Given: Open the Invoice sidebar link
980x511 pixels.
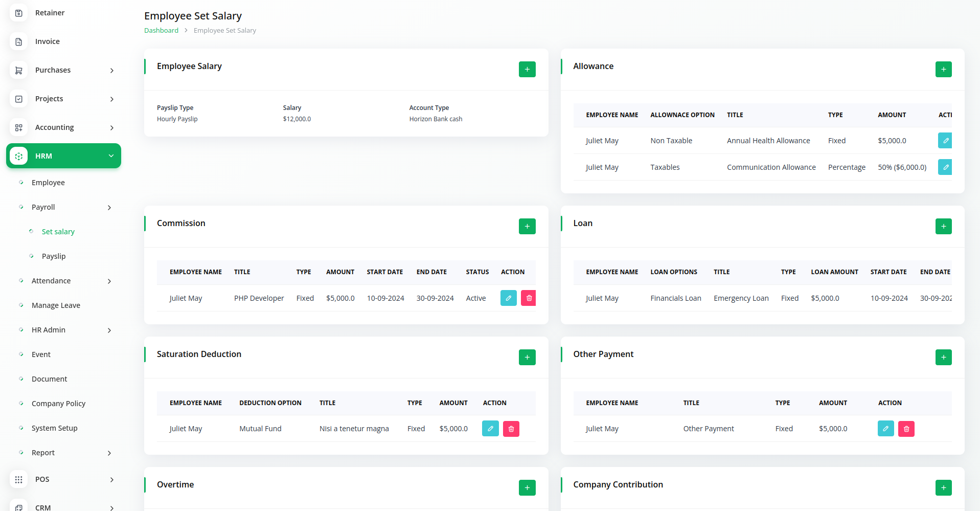Looking at the screenshot, I should [48, 41].
